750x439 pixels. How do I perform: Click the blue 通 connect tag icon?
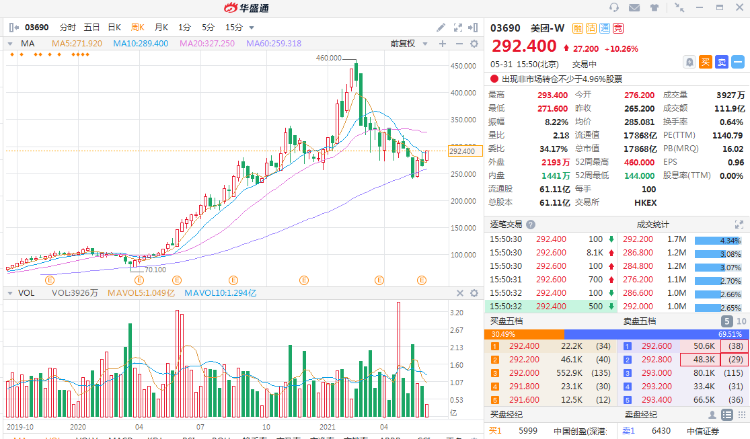click(x=605, y=29)
